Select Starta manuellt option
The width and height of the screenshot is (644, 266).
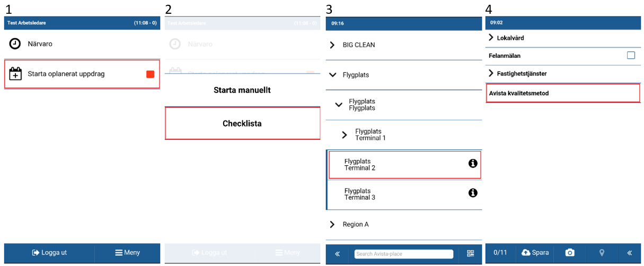[x=242, y=90]
